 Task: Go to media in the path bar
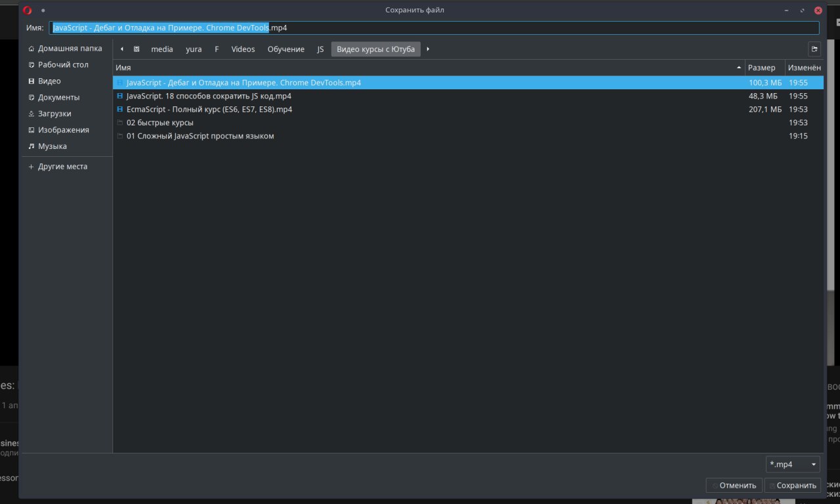[162, 49]
